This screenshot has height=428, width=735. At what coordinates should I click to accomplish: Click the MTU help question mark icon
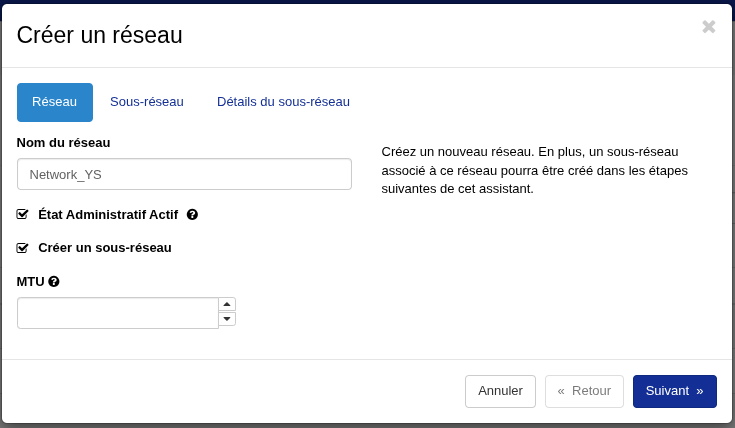point(54,282)
